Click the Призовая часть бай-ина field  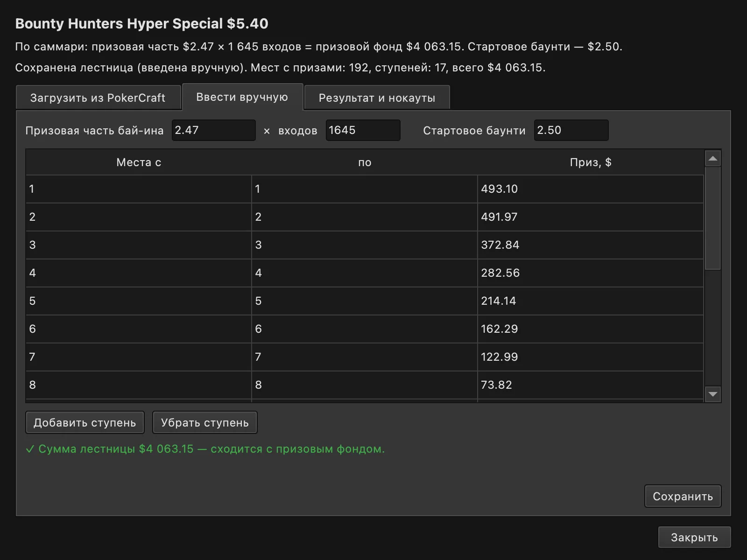point(213,130)
